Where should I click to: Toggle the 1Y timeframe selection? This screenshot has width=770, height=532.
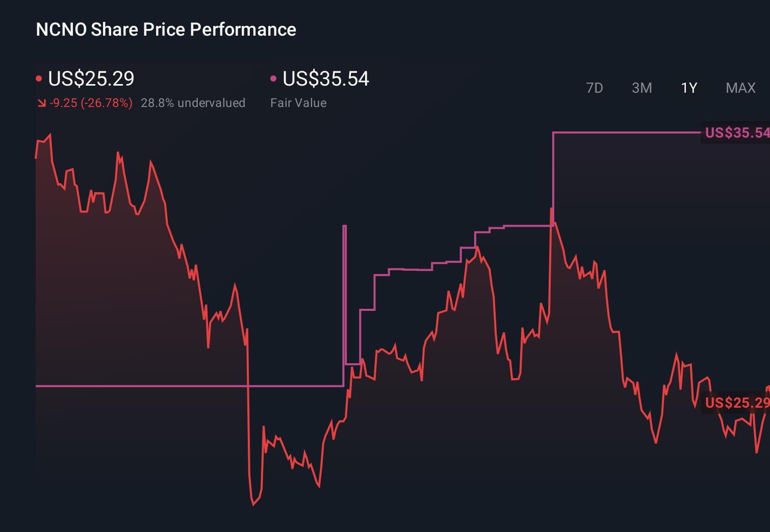tap(688, 88)
